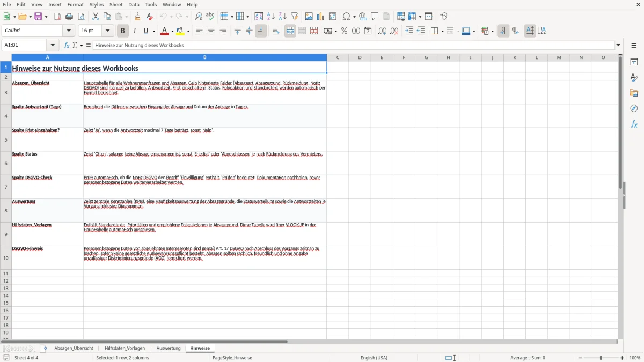Image resolution: width=644 pixels, height=362 pixels.
Task: Expand the background color dropdown arrow
Action: tap(188, 31)
